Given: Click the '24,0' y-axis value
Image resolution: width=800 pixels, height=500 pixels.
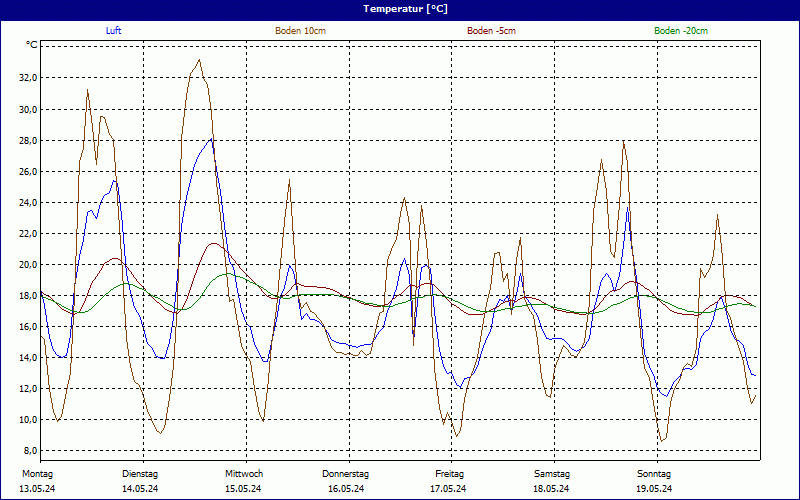Looking at the screenshot, I should pos(29,203).
